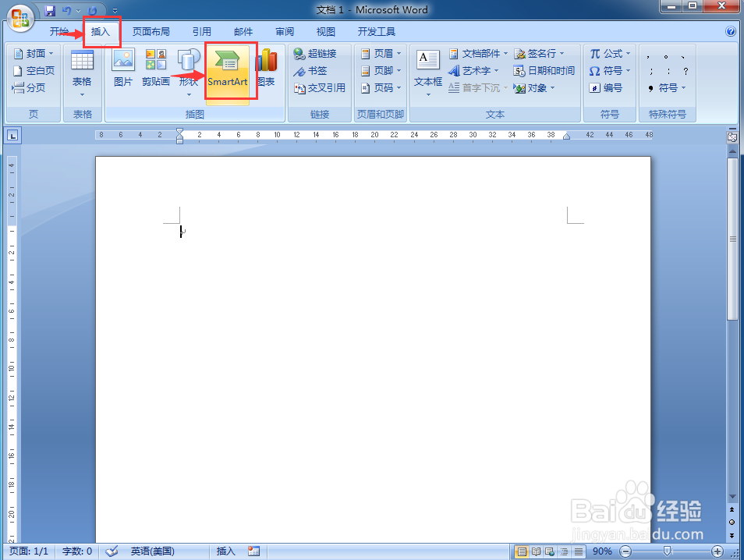Open the 文本框 text box gallery
This screenshot has width=744, height=560.
pyautogui.click(x=428, y=73)
